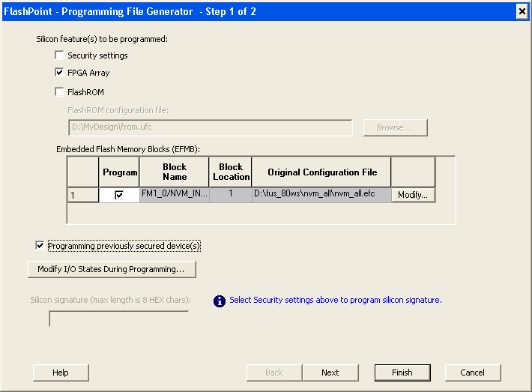Click the Original Configuration File column header
Viewport: 532px width, 392px height.
point(321,172)
